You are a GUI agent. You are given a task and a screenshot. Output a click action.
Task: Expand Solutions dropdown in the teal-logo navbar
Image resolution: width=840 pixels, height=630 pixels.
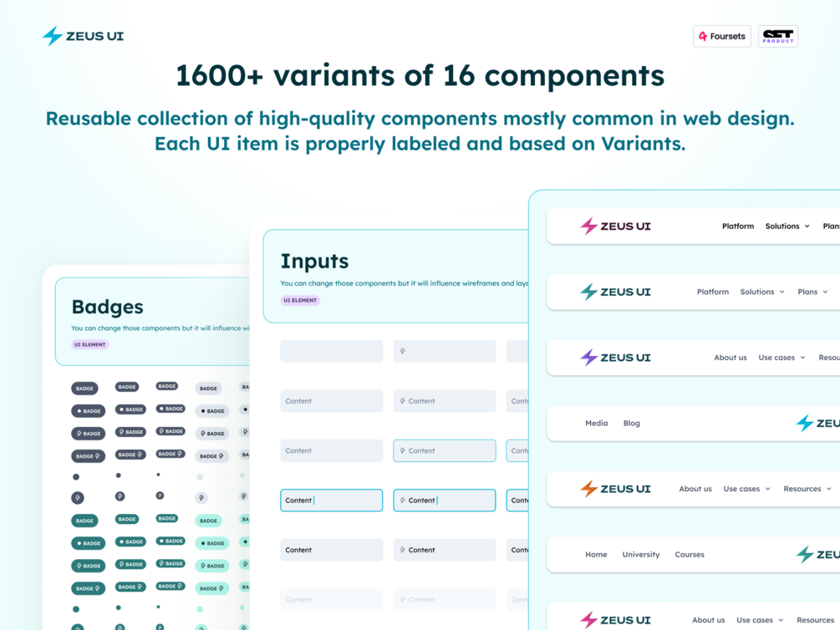(761, 292)
